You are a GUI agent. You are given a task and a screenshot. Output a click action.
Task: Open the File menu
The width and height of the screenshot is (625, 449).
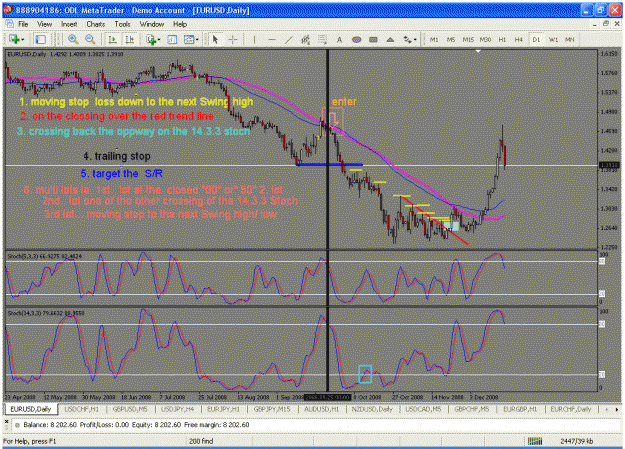pos(23,24)
